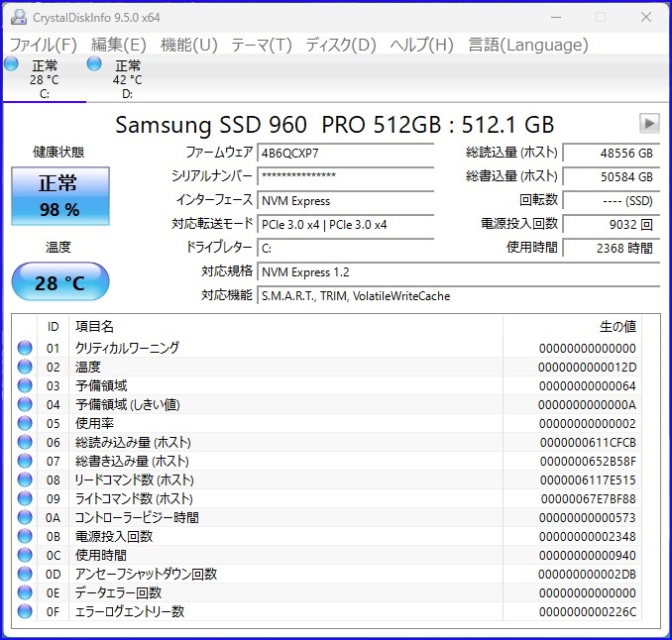Click status orb for 電源投入回数 row

tap(25, 536)
